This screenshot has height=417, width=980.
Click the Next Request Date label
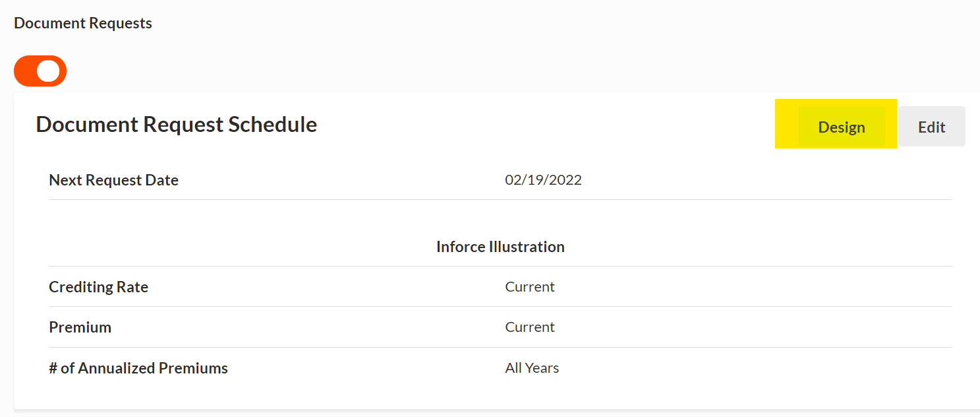113,180
